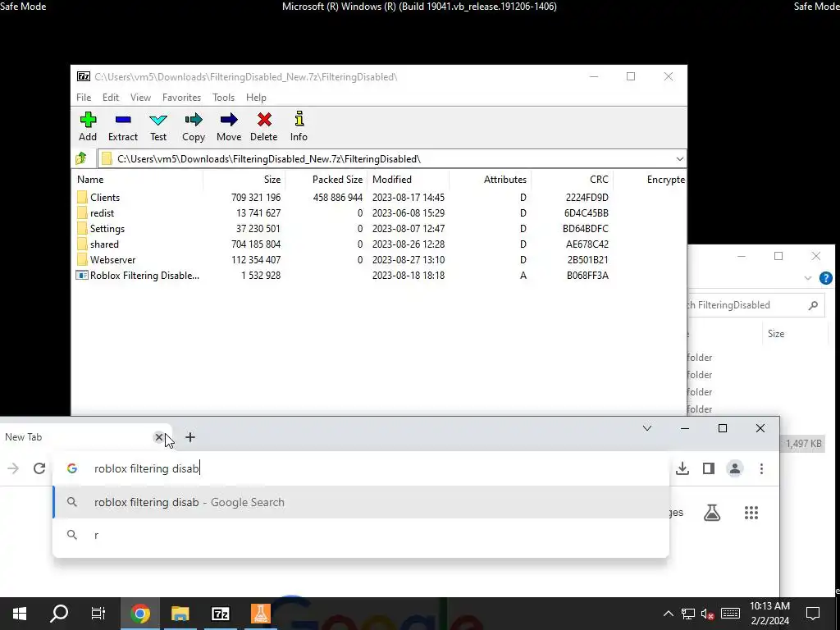The image size is (840, 630).
Task: Open the Help menu in 7-Zip
Action: click(x=256, y=98)
